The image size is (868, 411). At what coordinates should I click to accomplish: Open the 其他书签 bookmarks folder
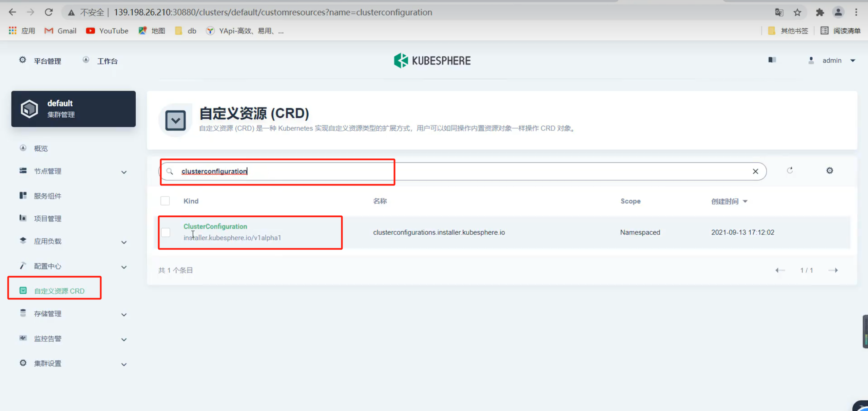[x=788, y=31]
